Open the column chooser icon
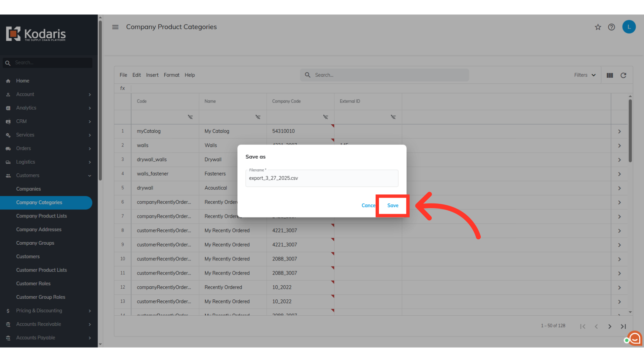 tap(610, 75)
